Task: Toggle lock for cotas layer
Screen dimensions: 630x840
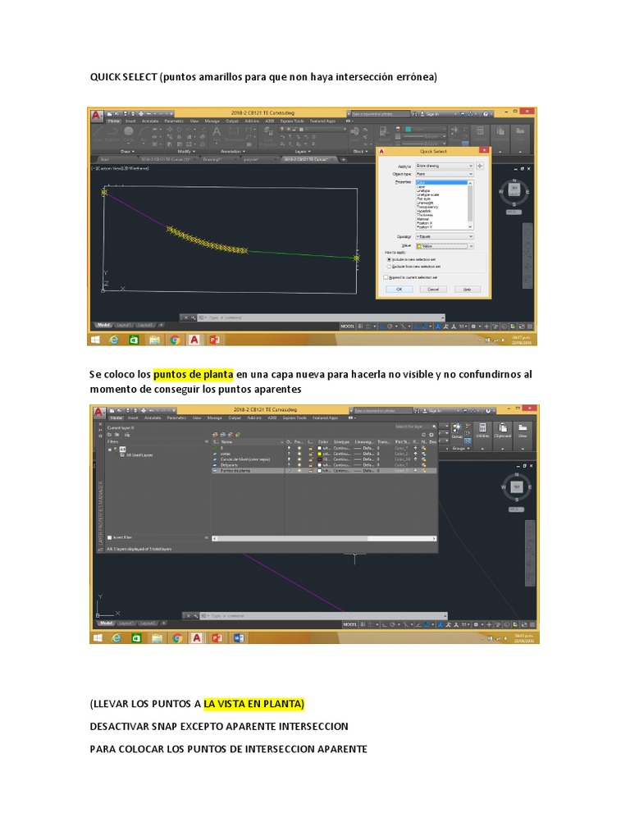Action: [x=311, y=454]
